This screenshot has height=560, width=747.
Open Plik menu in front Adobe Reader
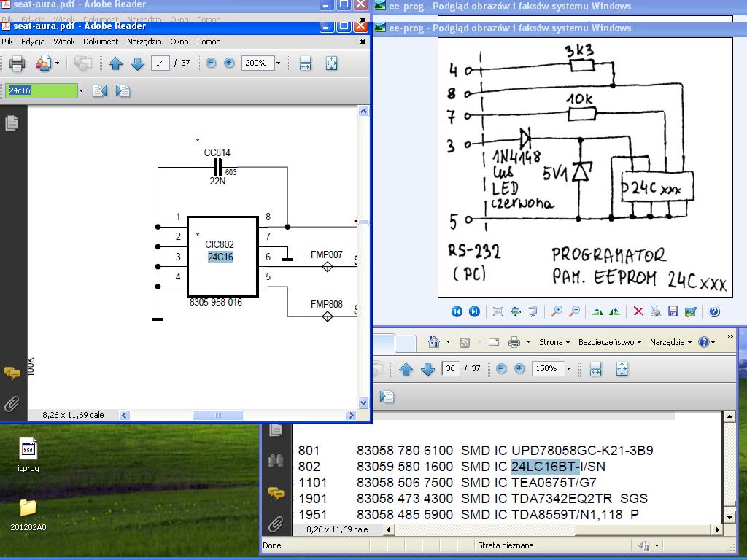tap(7, 42)
